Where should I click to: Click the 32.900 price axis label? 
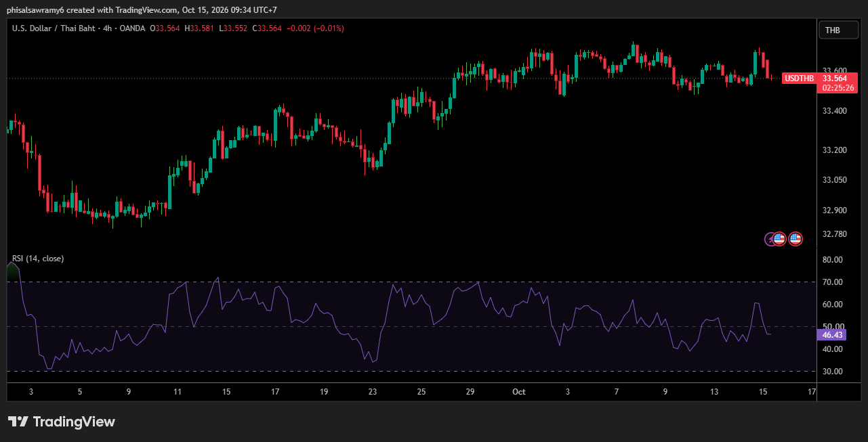tap(833, 211)
